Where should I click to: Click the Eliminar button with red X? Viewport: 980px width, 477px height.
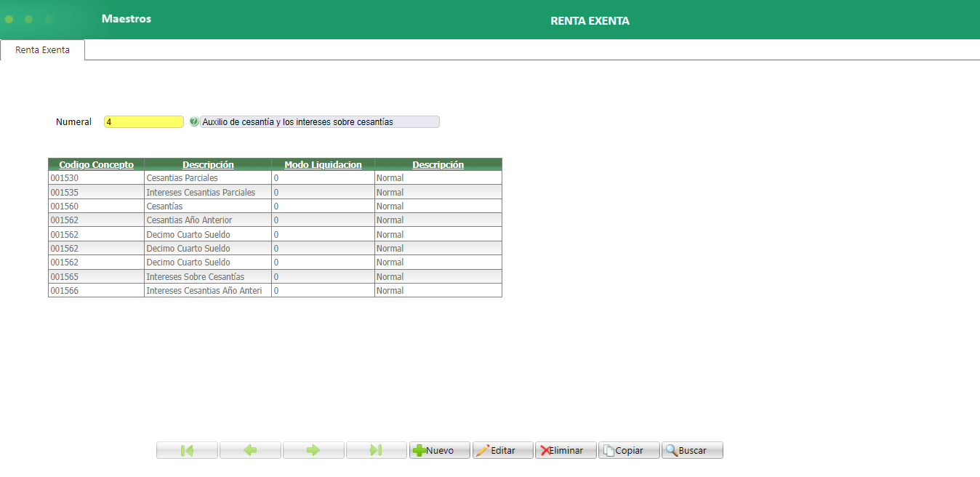click(x=566, y=450)
